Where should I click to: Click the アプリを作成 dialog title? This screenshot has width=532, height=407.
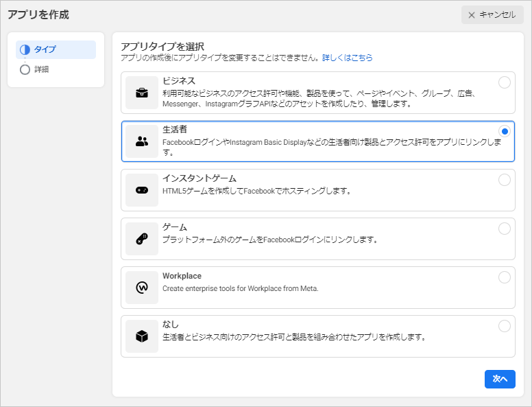coord(38,15)
